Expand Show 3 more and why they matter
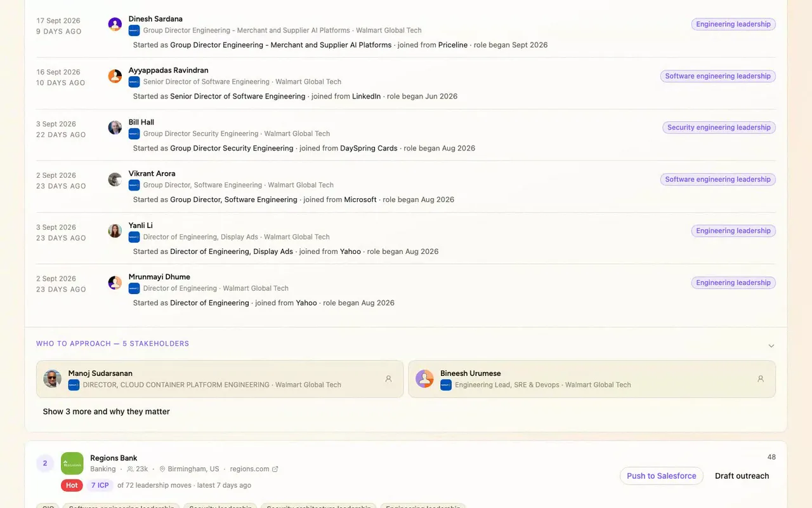Image resolution: width=812 pixels, height=508 pixels. pos(107,411)
